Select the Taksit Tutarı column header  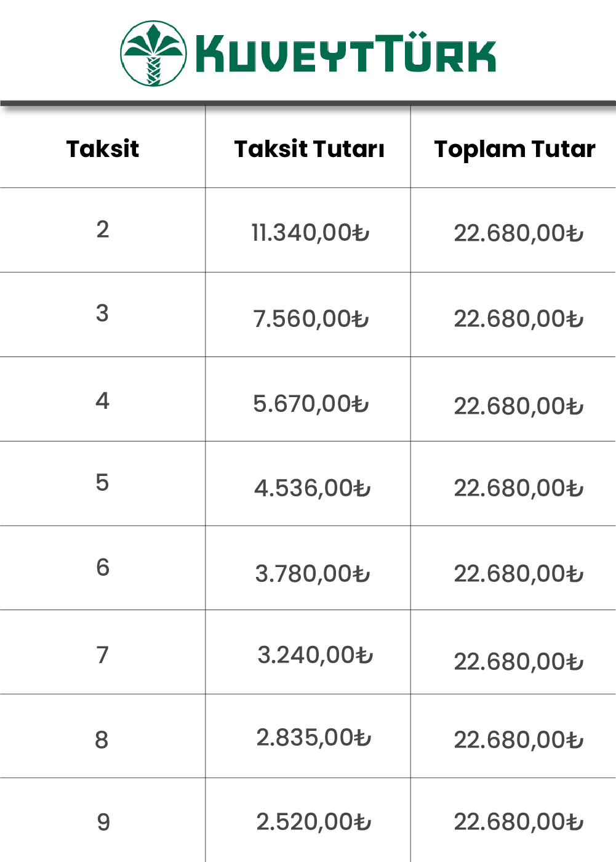310,149
